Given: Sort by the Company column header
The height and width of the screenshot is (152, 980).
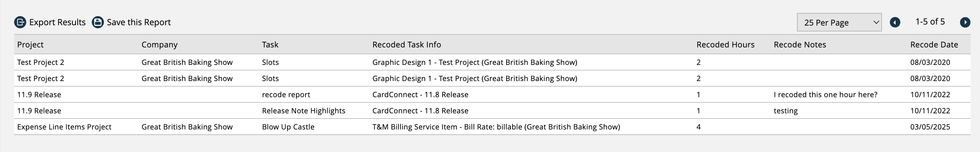Looking at the screenshot, I should point(159,45).
